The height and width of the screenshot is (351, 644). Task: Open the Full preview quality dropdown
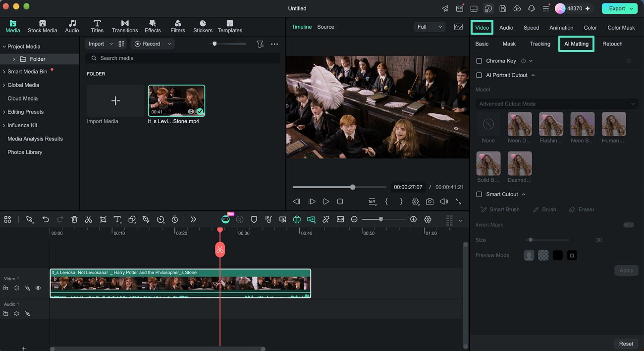coord(429,27)
